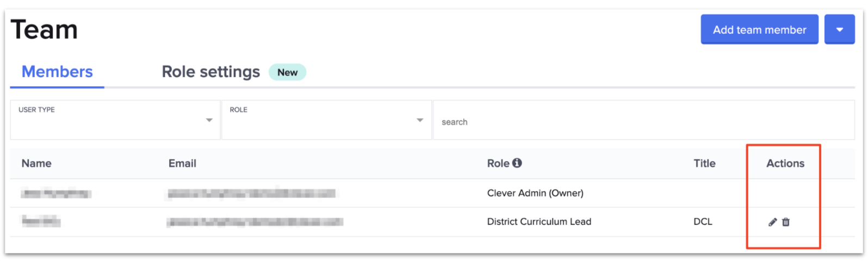Click the DCL title cell

tap(703, 222)
